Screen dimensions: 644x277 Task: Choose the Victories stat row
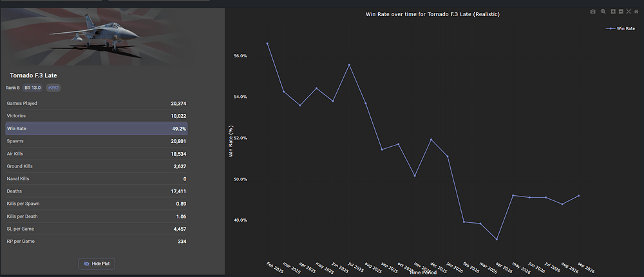[x=97, y=116]
